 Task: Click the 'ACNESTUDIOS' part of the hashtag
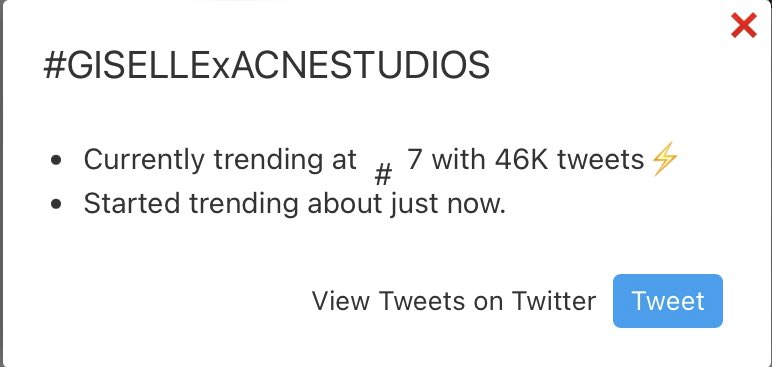360,66
